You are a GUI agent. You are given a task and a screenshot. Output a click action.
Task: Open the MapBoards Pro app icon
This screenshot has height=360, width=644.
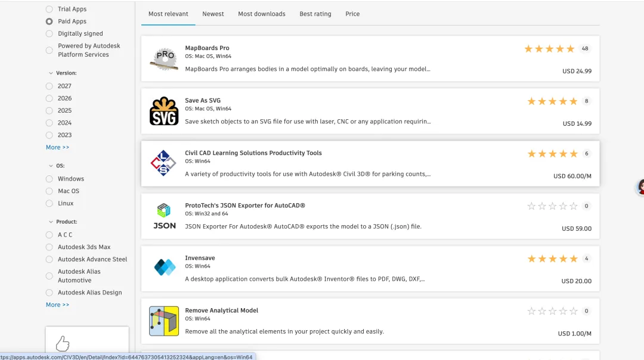click(164, 58)
